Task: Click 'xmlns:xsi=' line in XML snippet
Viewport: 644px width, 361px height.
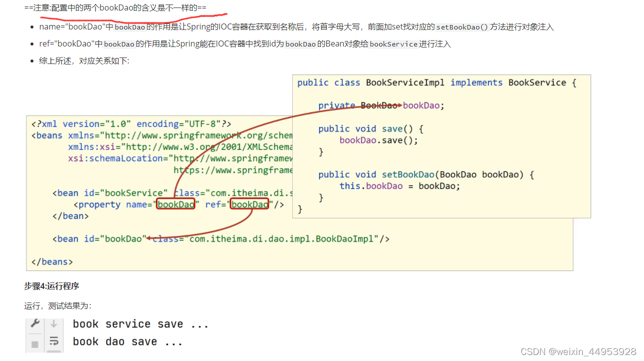Action: [180, 147]
